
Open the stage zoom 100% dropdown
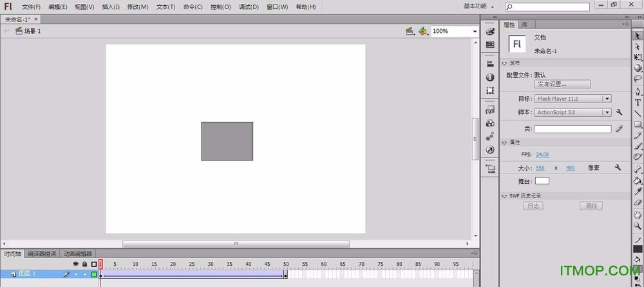[475, 31]
